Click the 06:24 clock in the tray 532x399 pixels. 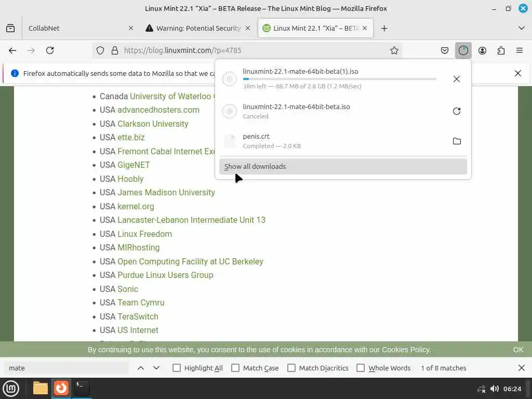(512, 389)
